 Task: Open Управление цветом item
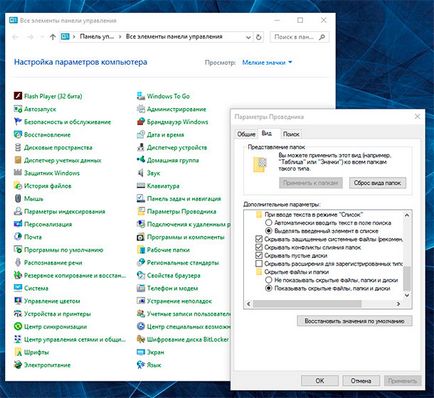click(52, 301)
